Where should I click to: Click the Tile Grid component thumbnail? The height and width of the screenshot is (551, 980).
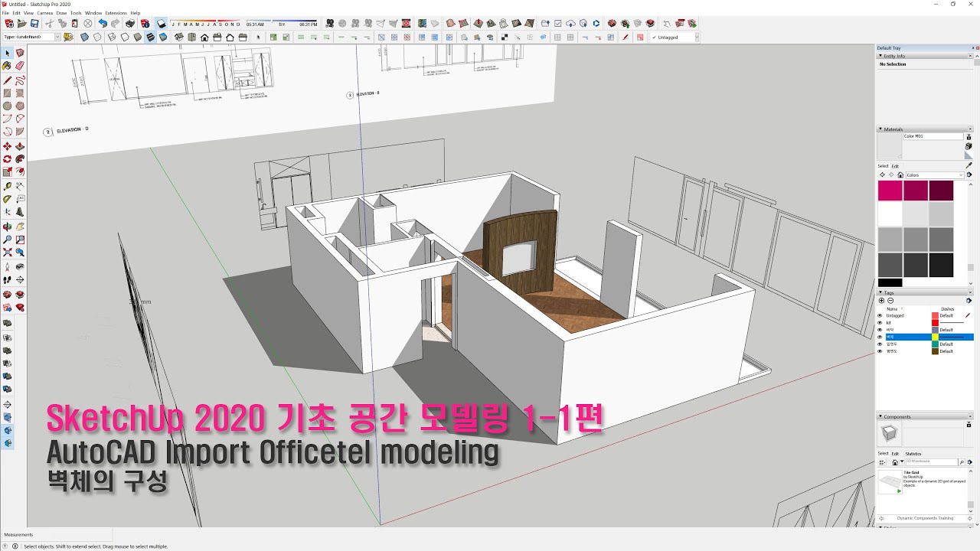890,482
